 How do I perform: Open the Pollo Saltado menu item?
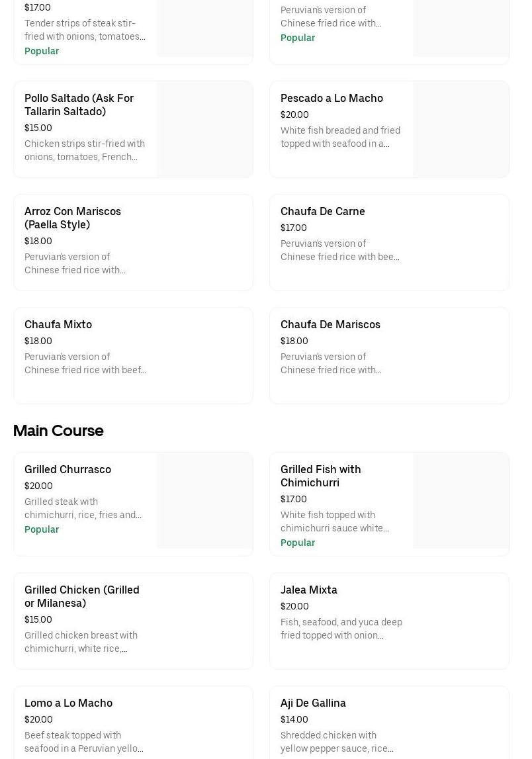click(x=79, y=105)
